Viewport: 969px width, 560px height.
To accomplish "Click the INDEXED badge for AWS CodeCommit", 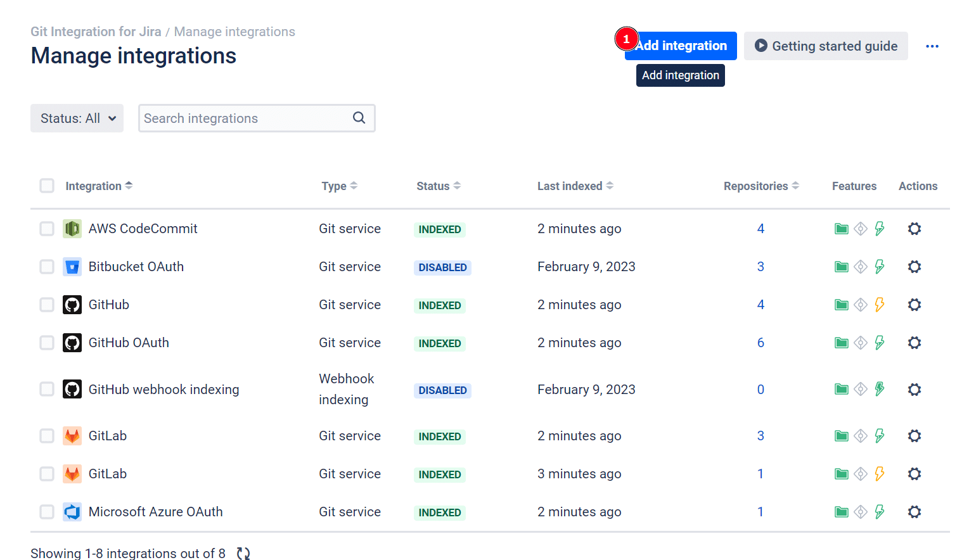I will (440, 229).
